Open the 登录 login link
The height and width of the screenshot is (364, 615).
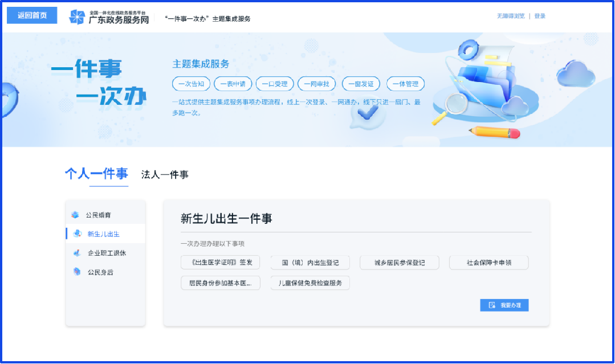pyautogui.click(x=540, y=16)
